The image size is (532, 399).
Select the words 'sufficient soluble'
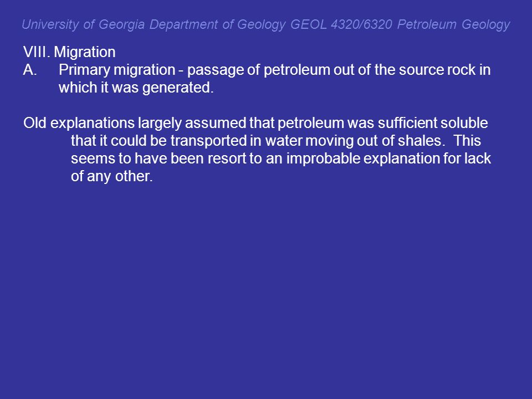[433, 123]
